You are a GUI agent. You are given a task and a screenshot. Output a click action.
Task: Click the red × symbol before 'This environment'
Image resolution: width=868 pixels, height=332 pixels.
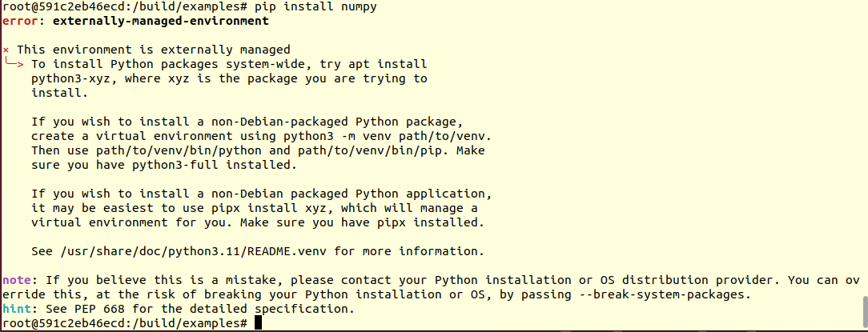6,50
